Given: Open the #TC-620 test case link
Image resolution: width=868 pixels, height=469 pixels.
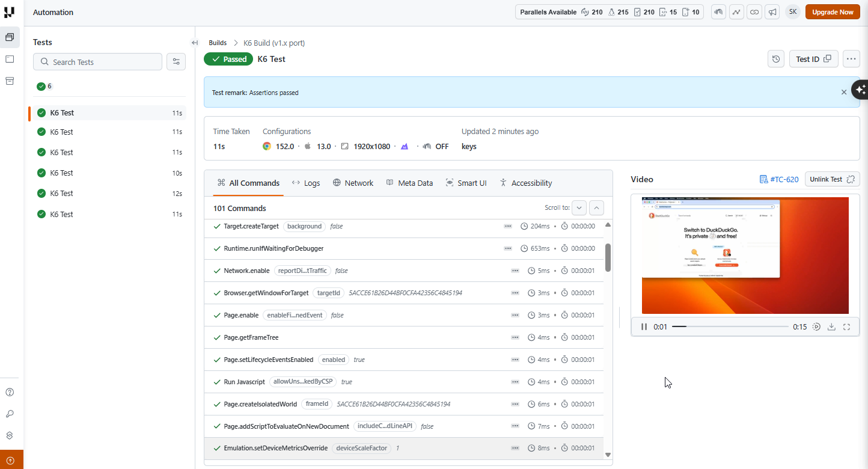Looking at the screenshot, I should 780,179.
